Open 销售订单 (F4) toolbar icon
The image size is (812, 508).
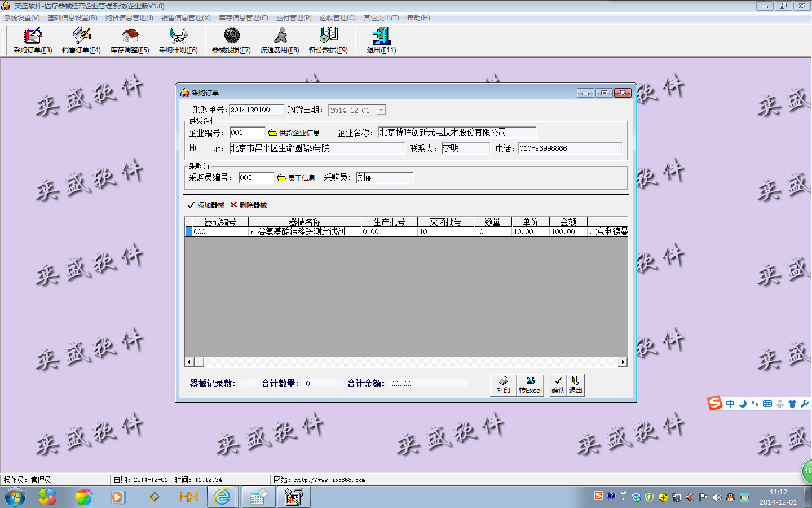[x=81, y=40]
